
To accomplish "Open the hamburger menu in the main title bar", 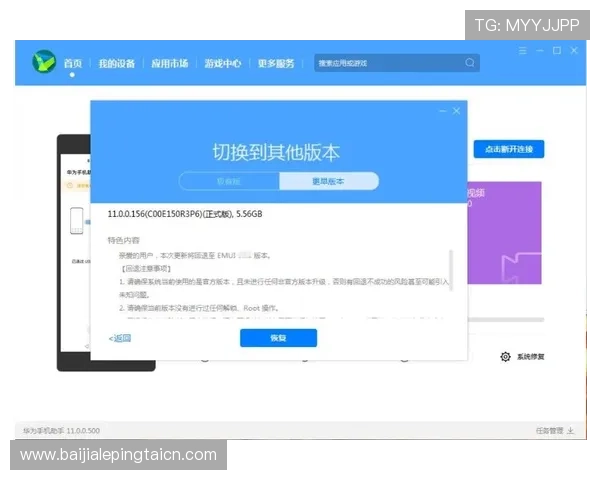I will [x=523, y=51].
